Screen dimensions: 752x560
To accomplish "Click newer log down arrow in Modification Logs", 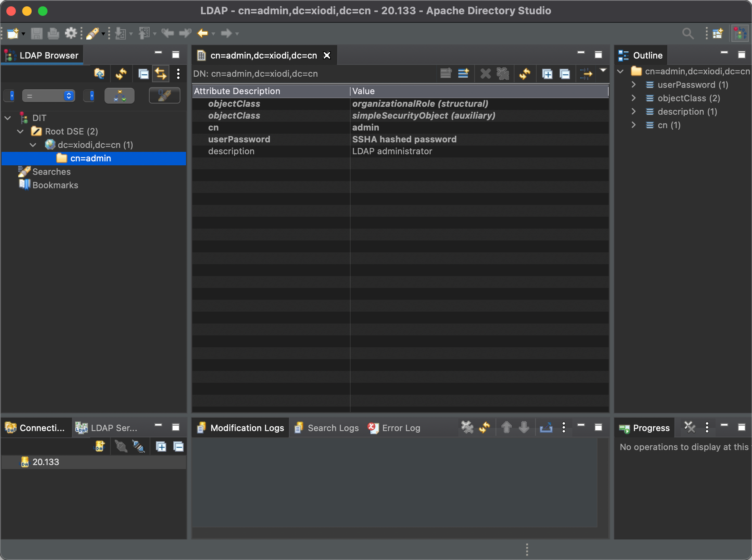I will (524, 427).
